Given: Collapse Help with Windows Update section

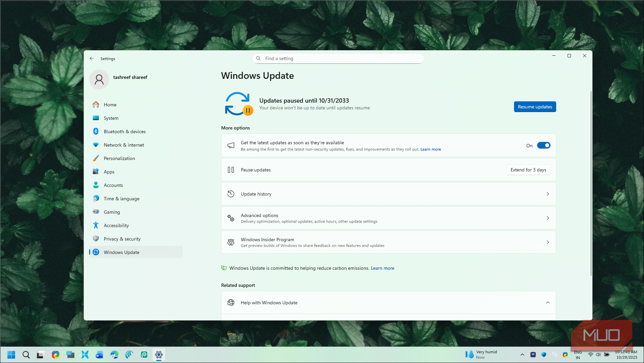Looking at the screenshot, I should tap(548, 303).
